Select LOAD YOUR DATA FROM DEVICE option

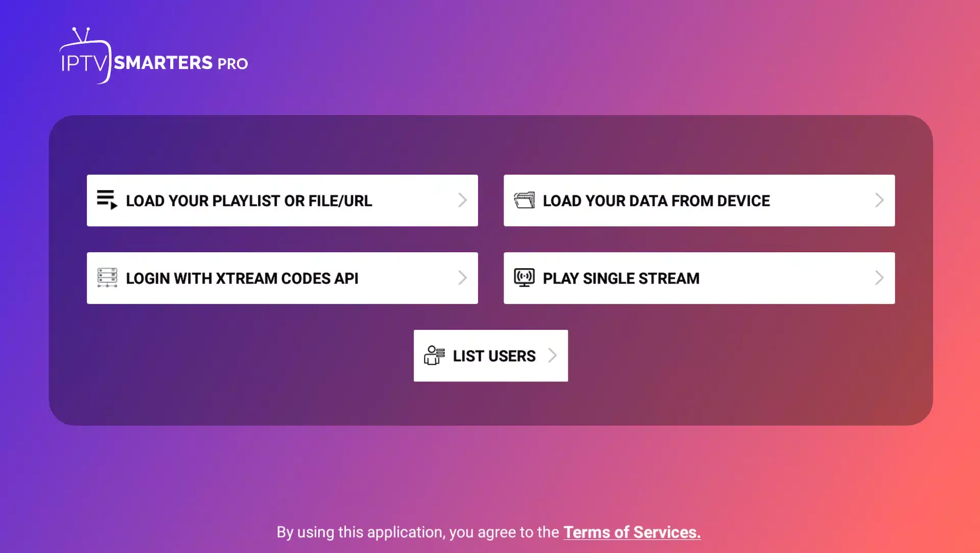[x=699, y=200]
